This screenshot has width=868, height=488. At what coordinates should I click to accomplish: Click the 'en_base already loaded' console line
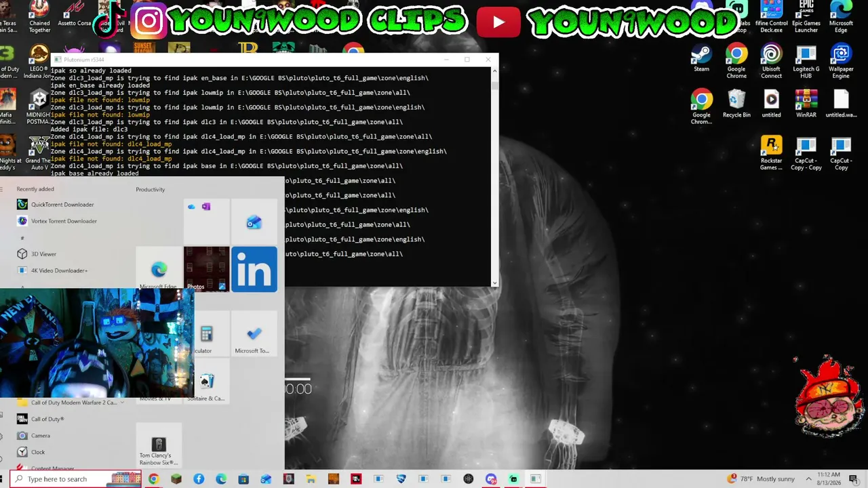(x=100, y=85)
